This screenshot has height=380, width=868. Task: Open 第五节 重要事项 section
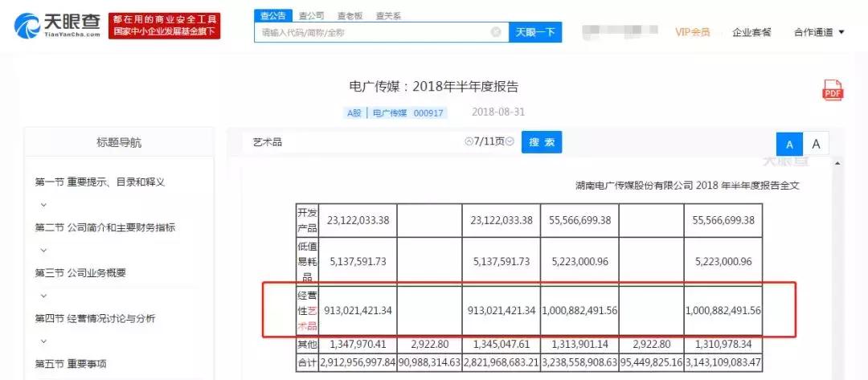pos(71,364)
